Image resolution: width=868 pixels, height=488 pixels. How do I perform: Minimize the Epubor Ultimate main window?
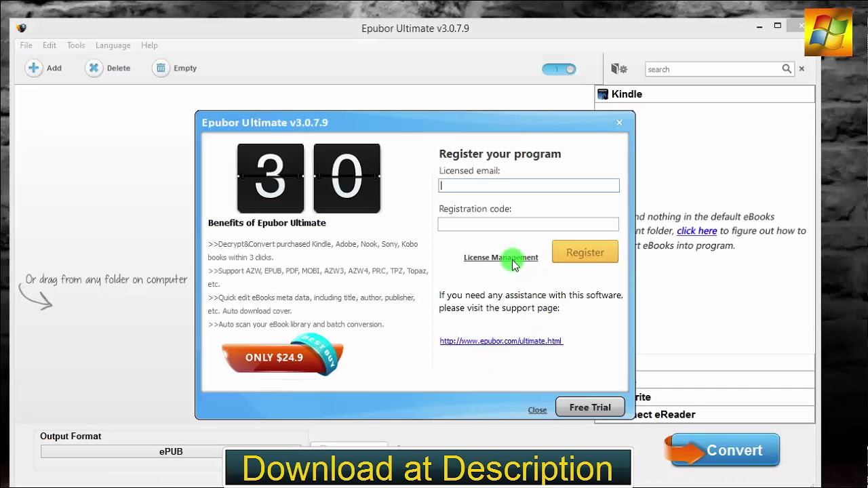click(x=760, y=27)
